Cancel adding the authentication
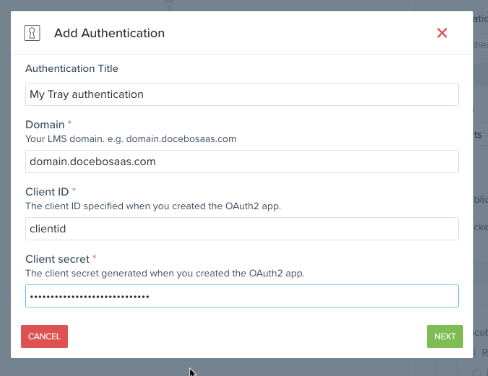 [44, 336]
